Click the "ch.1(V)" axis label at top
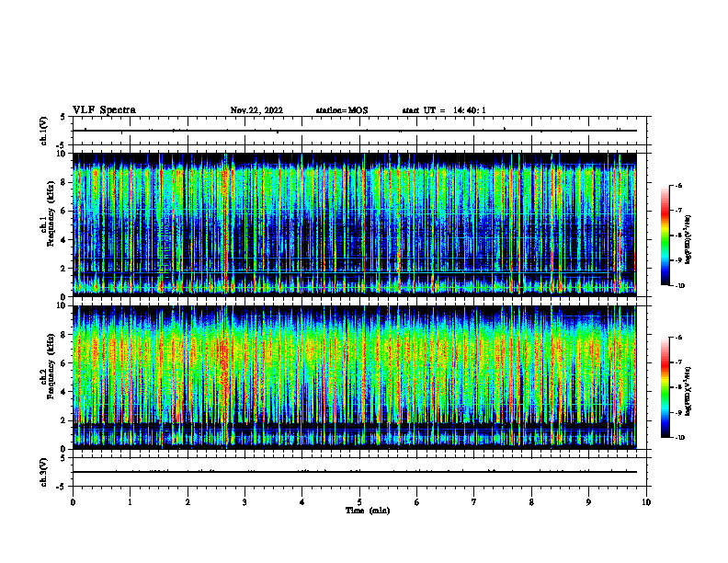 point(44,131)
